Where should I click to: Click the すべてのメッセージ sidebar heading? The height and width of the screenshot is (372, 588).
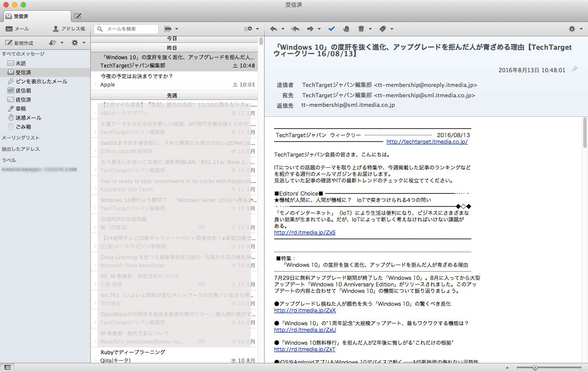(23, 54)
